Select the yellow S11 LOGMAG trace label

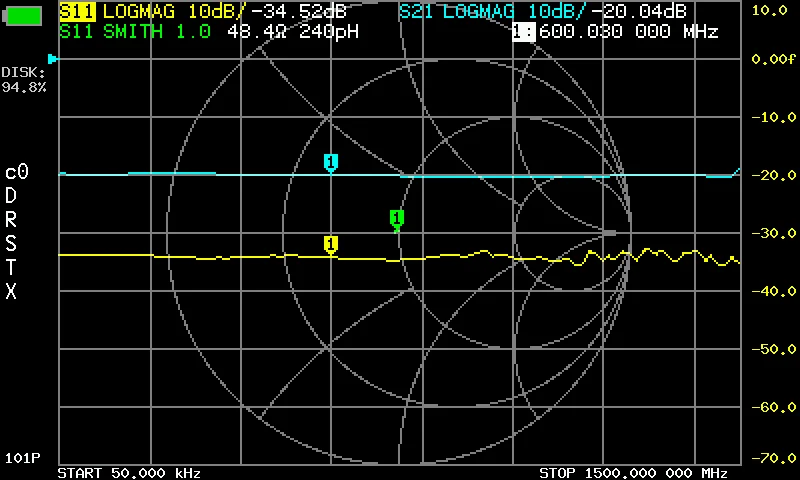point(152,11)
